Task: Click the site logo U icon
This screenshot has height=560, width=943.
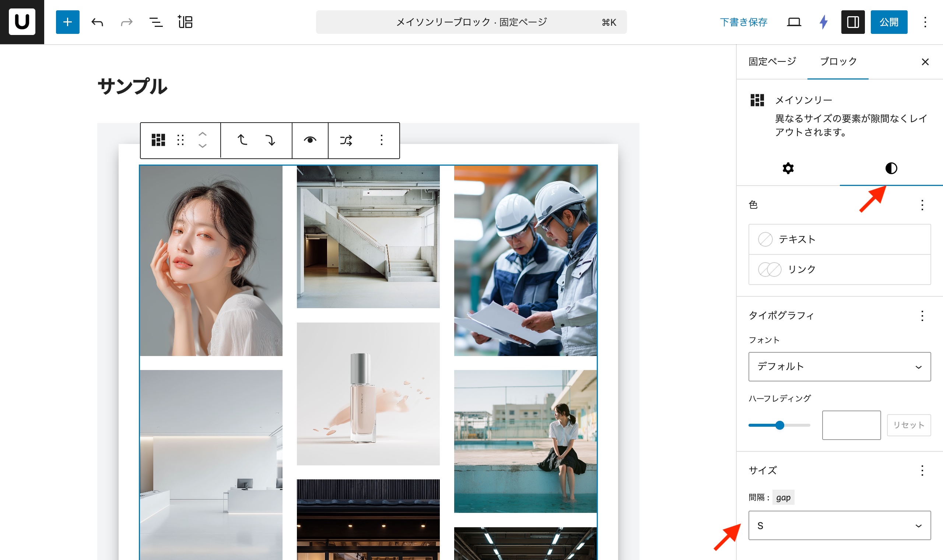Action: click(x=22, y=22)
